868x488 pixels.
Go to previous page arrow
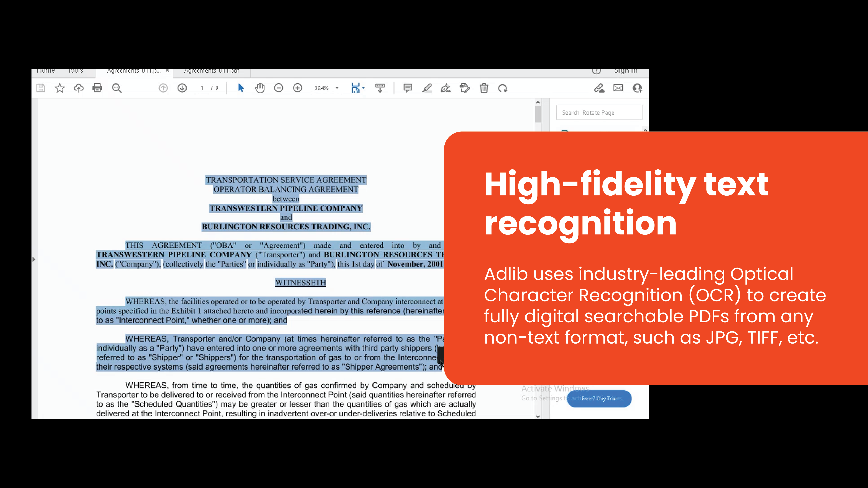coord(163,88)
